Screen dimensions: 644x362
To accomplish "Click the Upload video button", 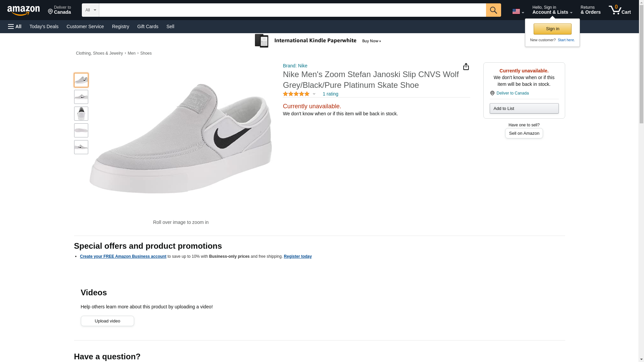I will [107, 321].
